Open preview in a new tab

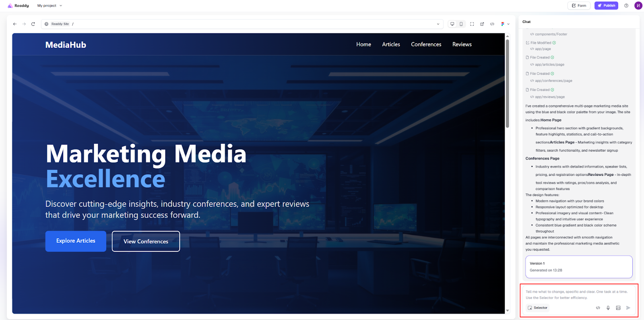click(x=482, y=24)
